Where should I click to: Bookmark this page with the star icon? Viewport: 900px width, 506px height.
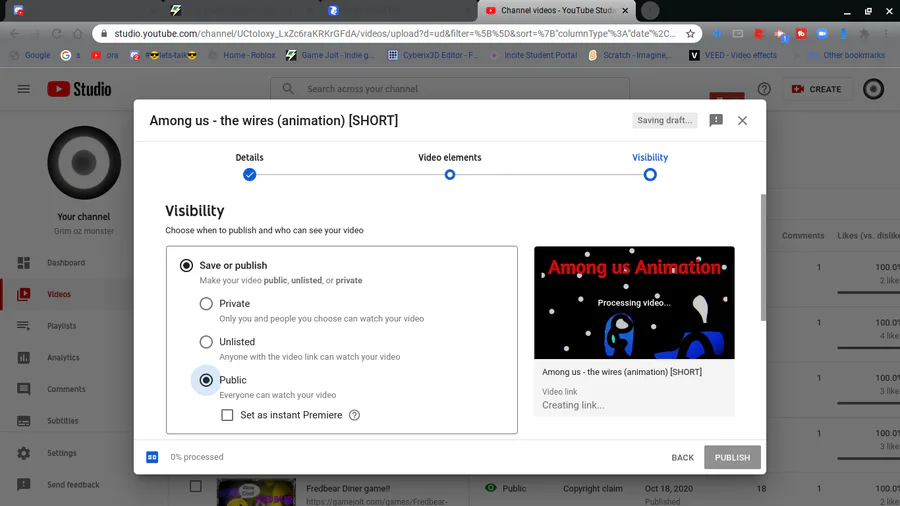pos(690,34)
